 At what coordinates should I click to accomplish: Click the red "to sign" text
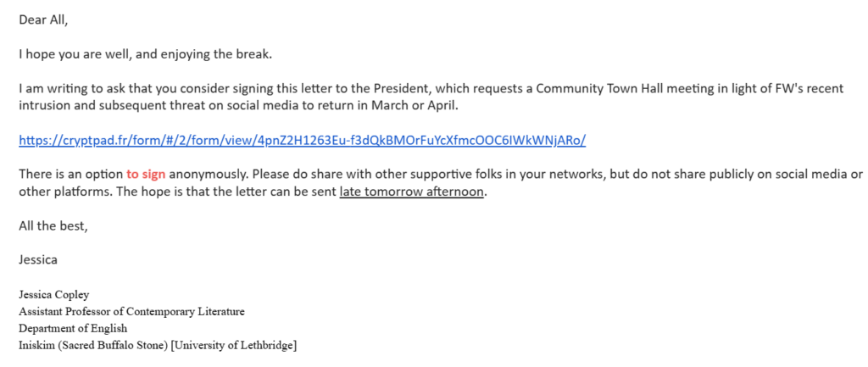pos(145,174)
